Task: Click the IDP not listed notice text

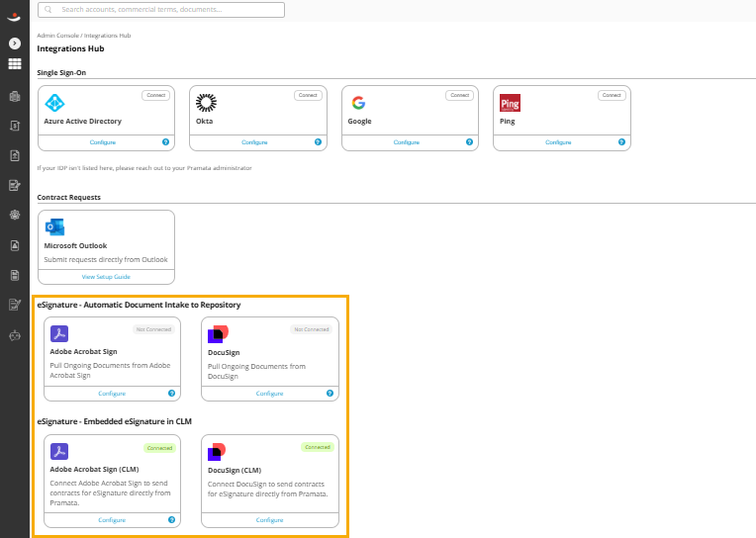Action: tap(144, 168)
